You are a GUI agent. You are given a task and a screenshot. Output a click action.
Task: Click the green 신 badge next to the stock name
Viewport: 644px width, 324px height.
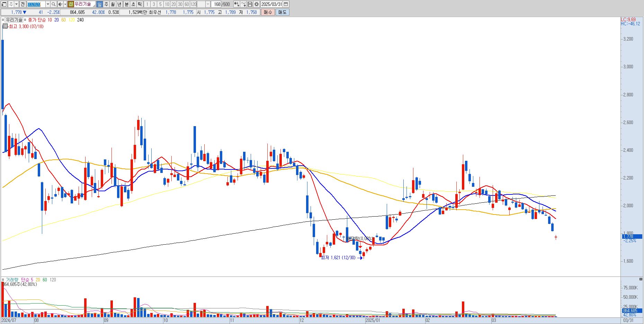71,4
